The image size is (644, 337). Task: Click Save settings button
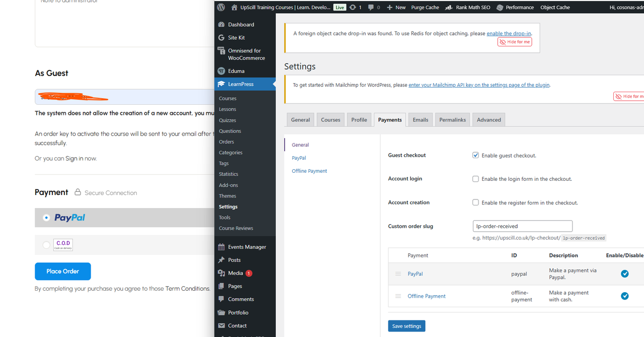click(x=407, y=326)
